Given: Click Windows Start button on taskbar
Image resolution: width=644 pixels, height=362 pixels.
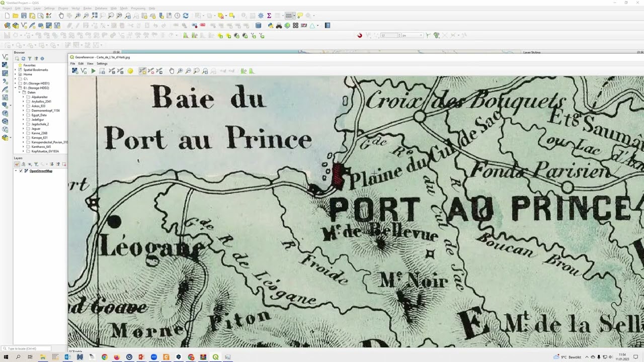Looking at the screenshot, I should point(6,357).
